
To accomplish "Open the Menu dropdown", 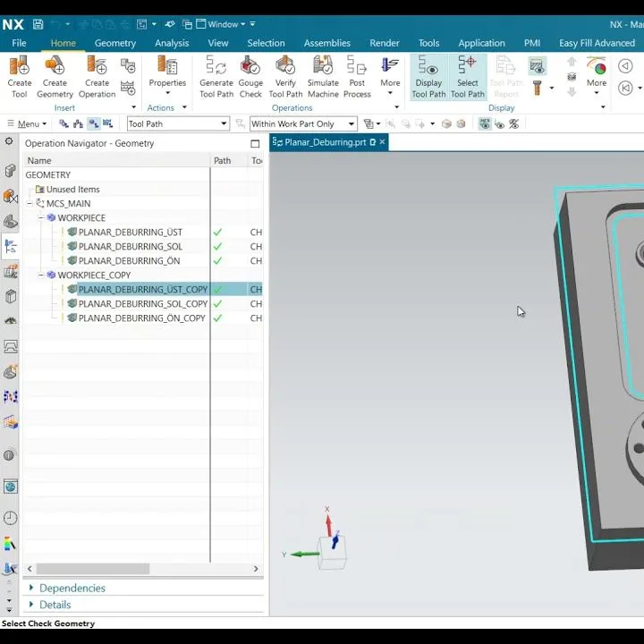I will click(28, 123).
